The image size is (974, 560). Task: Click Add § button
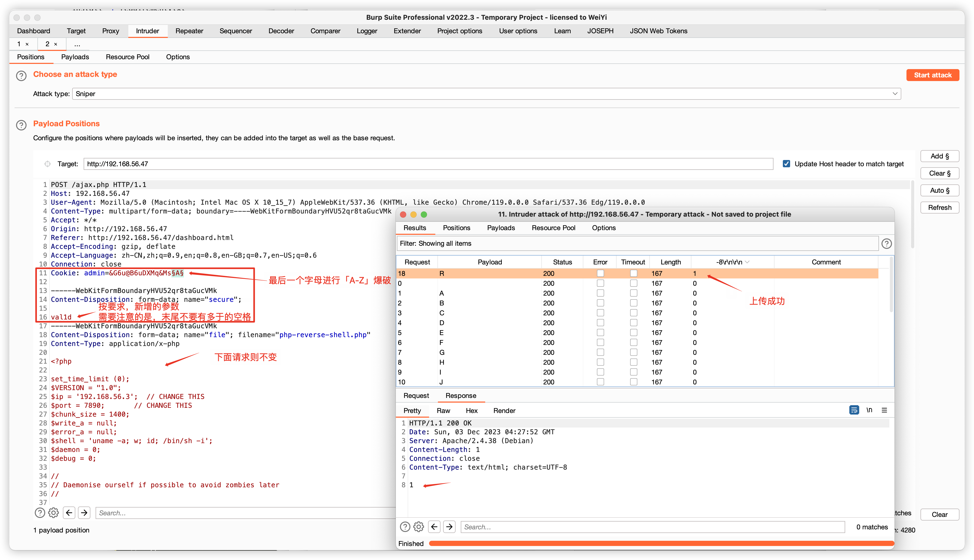coord(939,156)
